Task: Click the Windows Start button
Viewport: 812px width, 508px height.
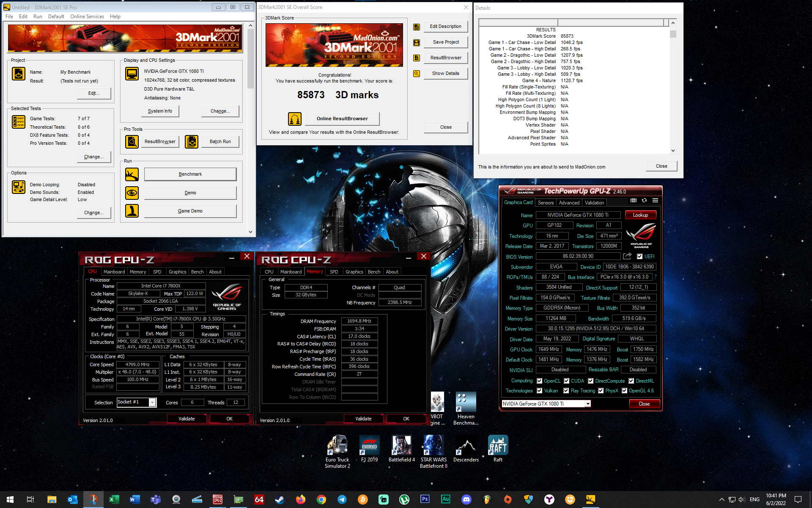Action: point(10,500)
